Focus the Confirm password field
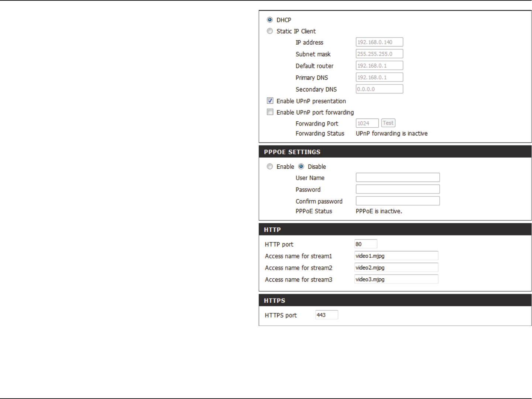Screen dimensions: 532x399 398,201
